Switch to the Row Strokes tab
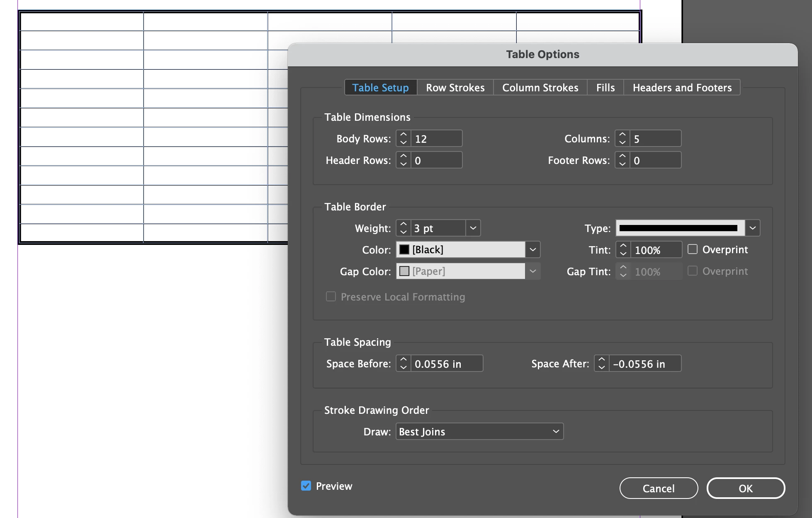This screenshot has width=812, height=518. pos(455,88)
